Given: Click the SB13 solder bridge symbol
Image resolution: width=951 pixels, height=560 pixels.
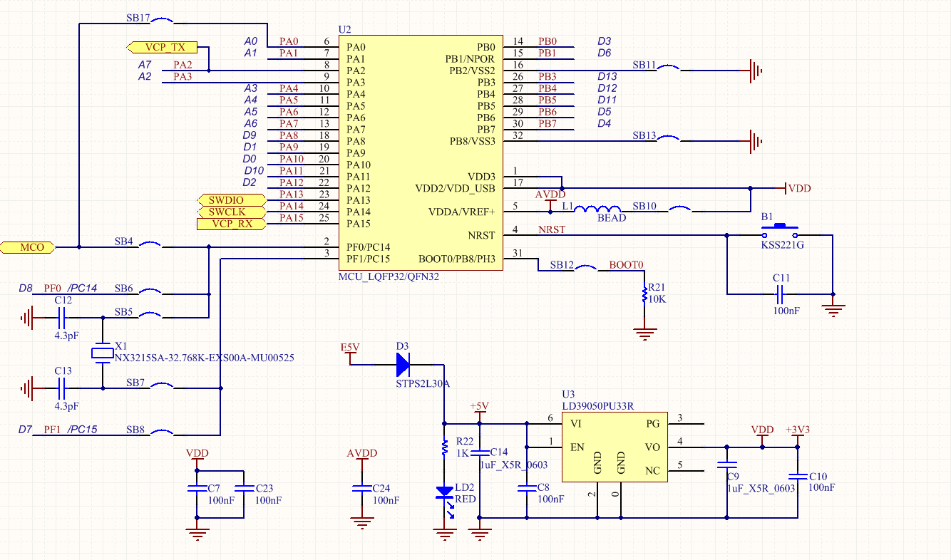Looking at the screenshot, I should tap(667, 140).
